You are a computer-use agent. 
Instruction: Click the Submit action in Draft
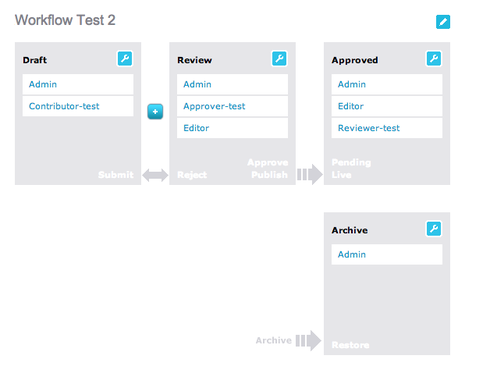click(116, 175)
